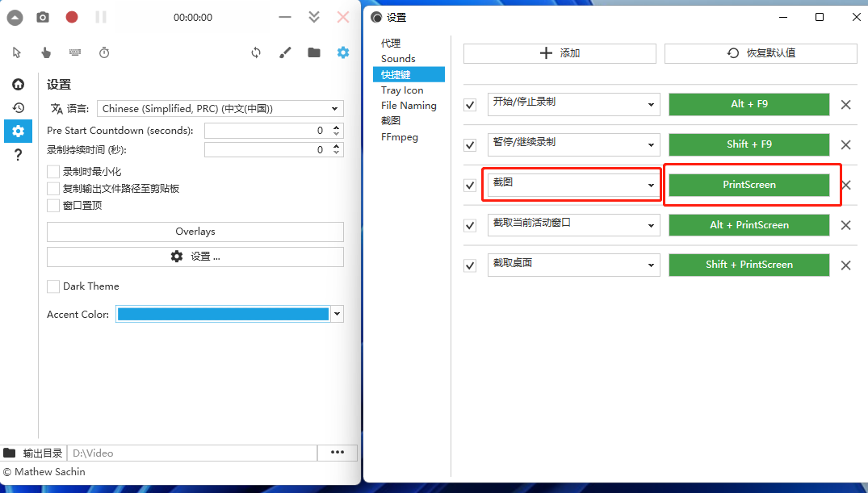Click 恢复默认值 to reset hotkeys
The height and width of the screenshot is (493, 868).
[761, 53]
